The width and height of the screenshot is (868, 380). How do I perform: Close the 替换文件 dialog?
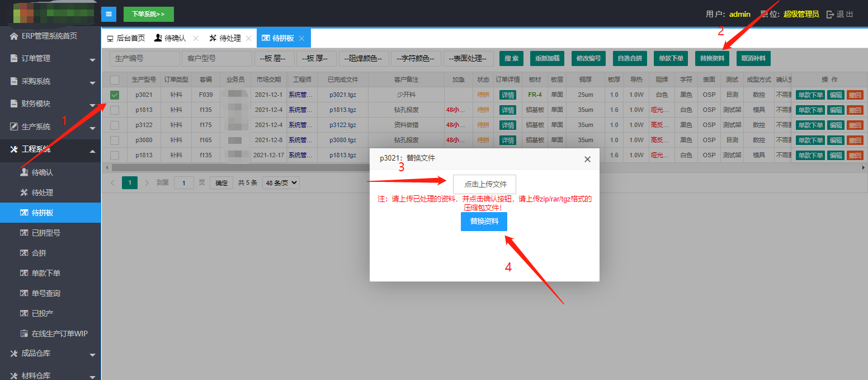tap(587, 159)
